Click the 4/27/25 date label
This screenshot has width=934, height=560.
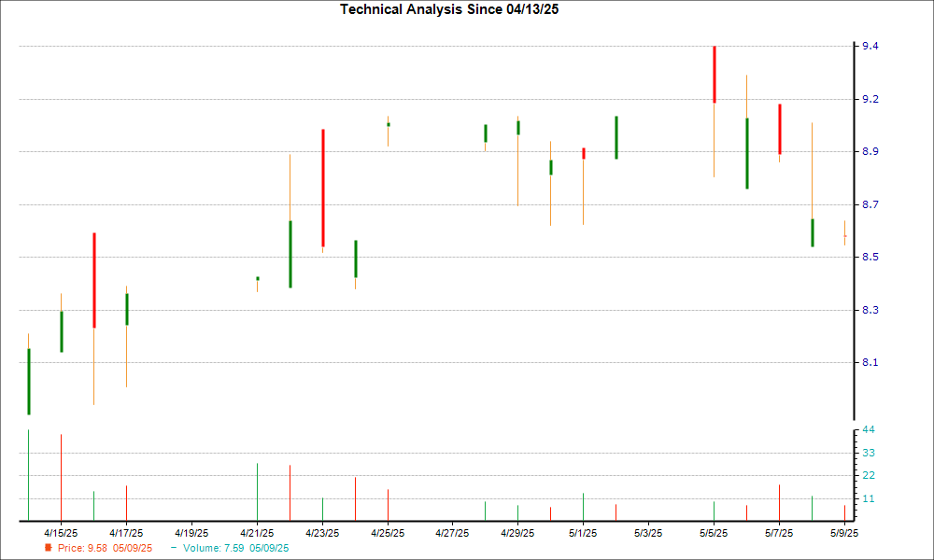pyautogui.click(x=453, y=533)
